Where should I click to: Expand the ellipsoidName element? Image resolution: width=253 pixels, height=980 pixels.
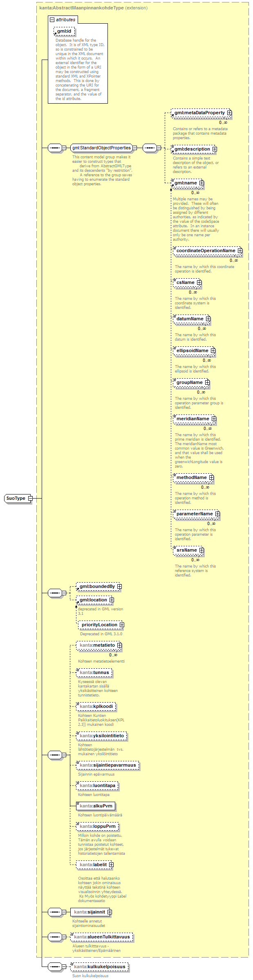[213, 350]
